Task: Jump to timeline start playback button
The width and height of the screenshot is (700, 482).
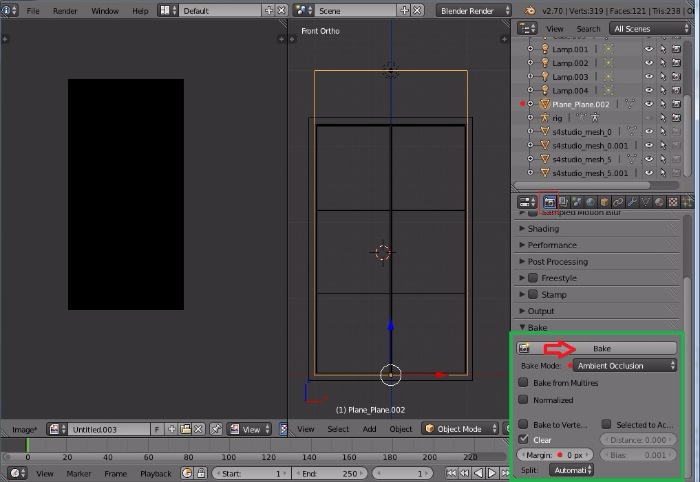Action: click(453, 473)
